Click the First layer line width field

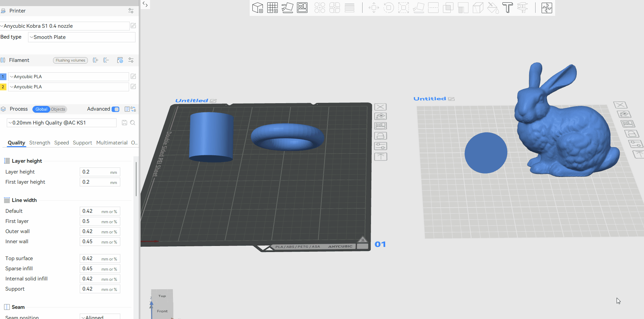[100, 221]
